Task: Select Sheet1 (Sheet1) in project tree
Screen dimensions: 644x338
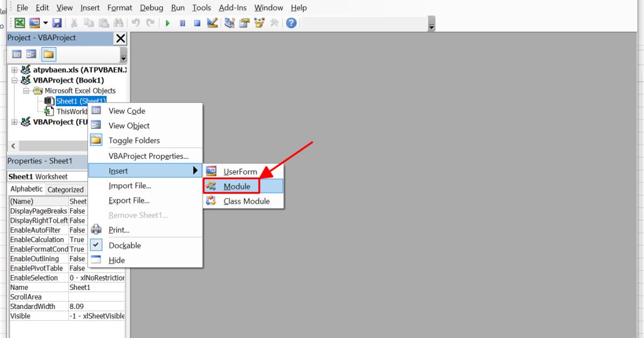Action: [81, 101]
